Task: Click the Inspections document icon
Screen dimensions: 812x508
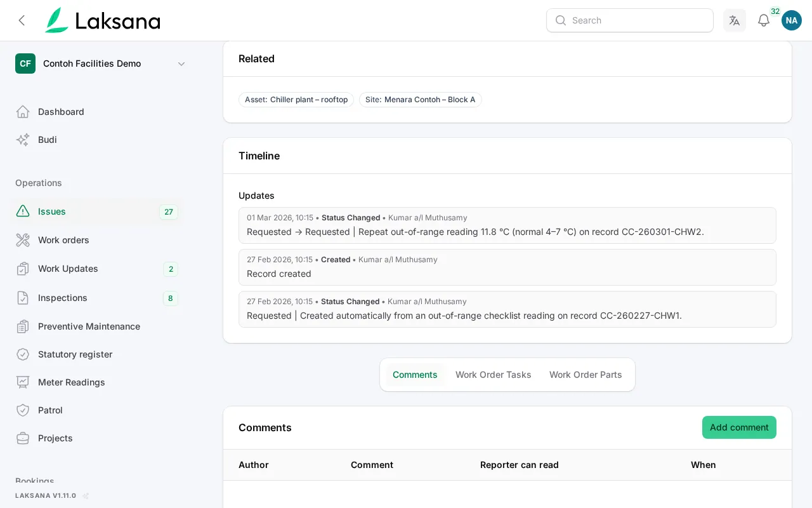Action: (x=23, y=298)
